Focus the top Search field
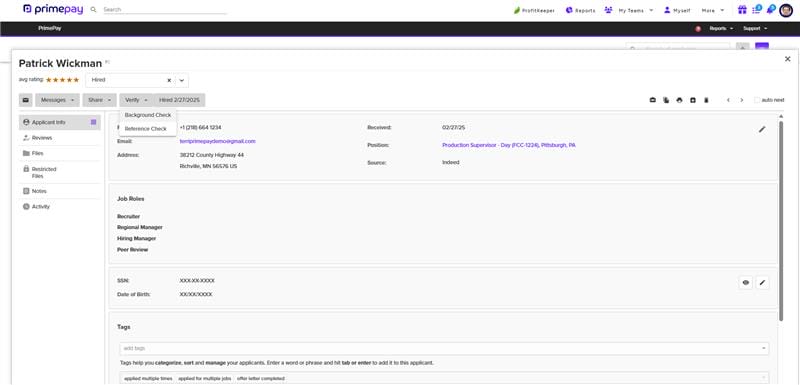This screenshot has height=385, width=800. tap(164, 10)
